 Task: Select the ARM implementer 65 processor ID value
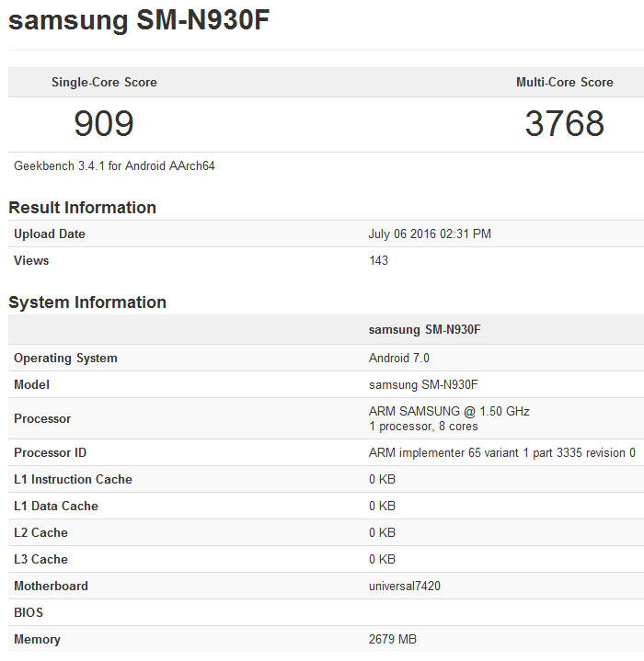(x=501, y=452)
